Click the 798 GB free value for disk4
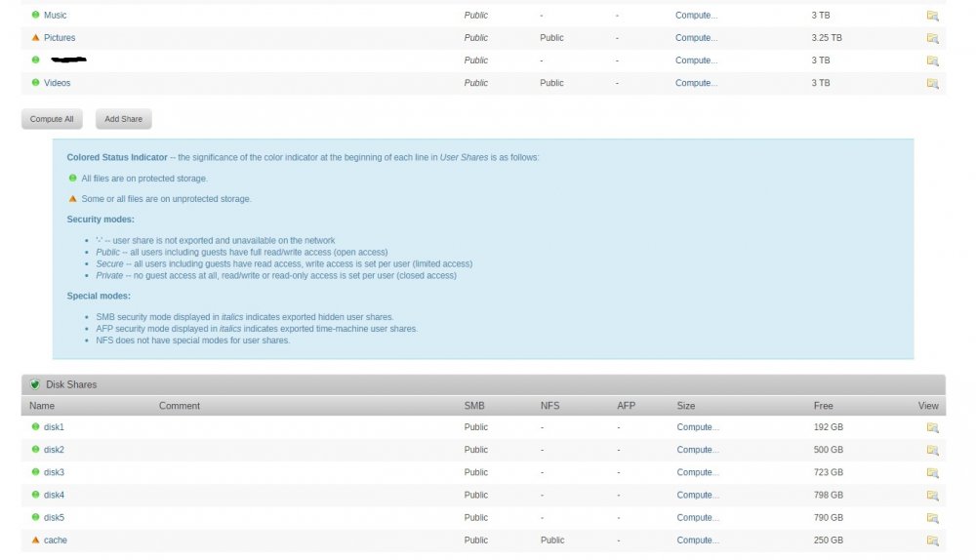 click(829, 495)
